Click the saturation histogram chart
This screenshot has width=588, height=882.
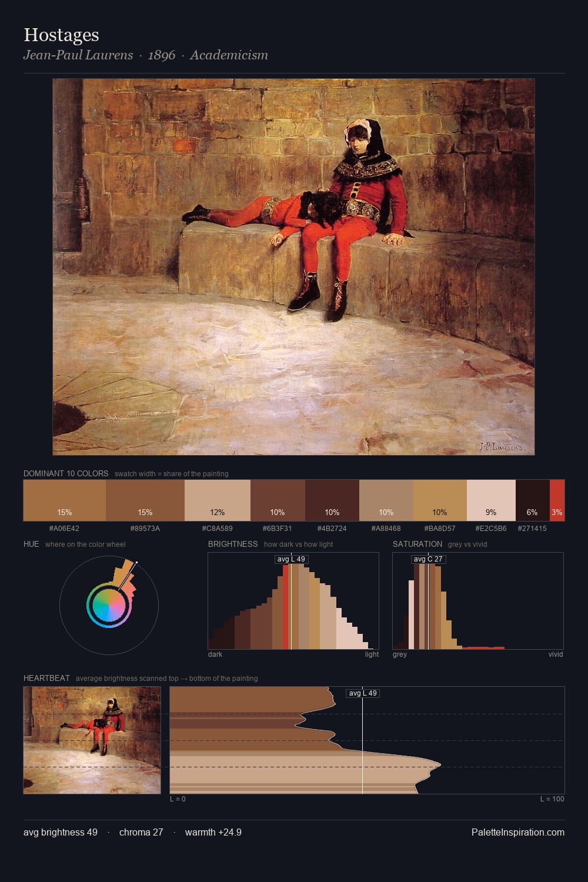(478, 601)
